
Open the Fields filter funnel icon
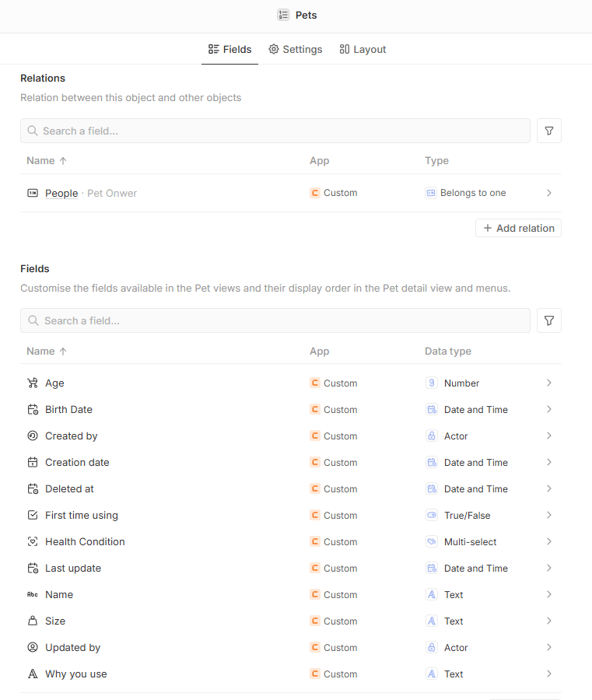pos(549,320)
